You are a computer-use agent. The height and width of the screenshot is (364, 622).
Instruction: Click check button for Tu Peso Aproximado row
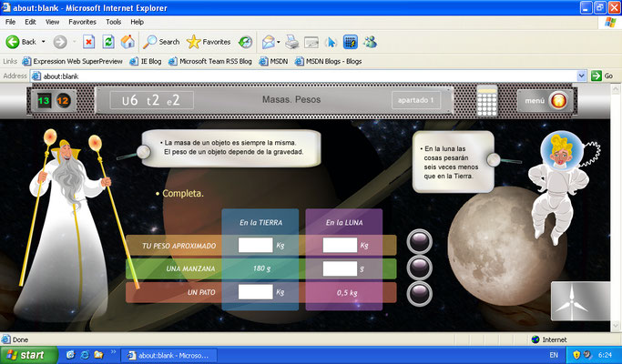[x=419, y=241]
